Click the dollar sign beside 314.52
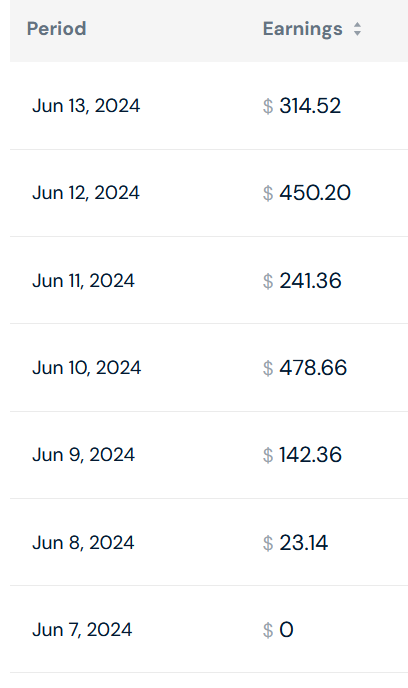The height and width of the screenshot is (688, 408). pyautogui.click(x=268, y=106)
